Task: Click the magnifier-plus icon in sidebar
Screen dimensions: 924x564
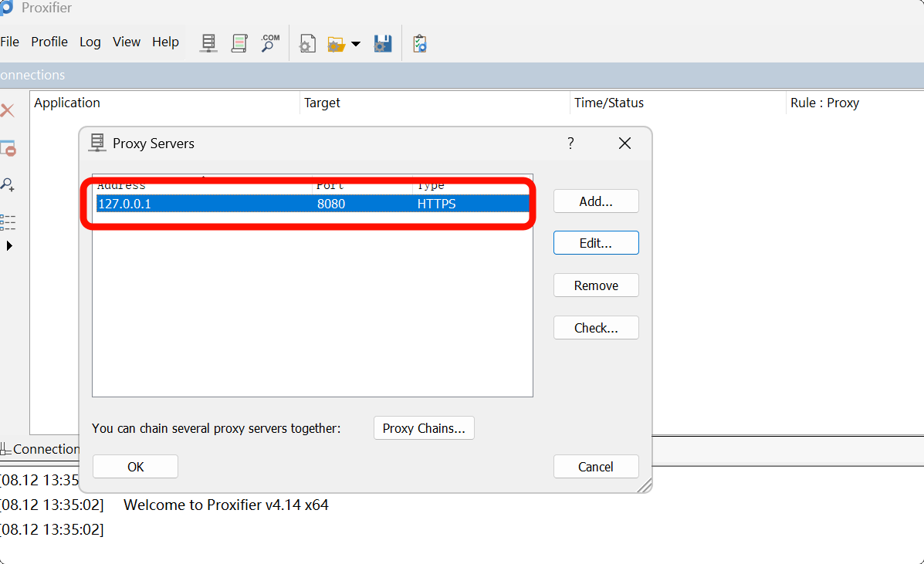Action: (8, 185)
